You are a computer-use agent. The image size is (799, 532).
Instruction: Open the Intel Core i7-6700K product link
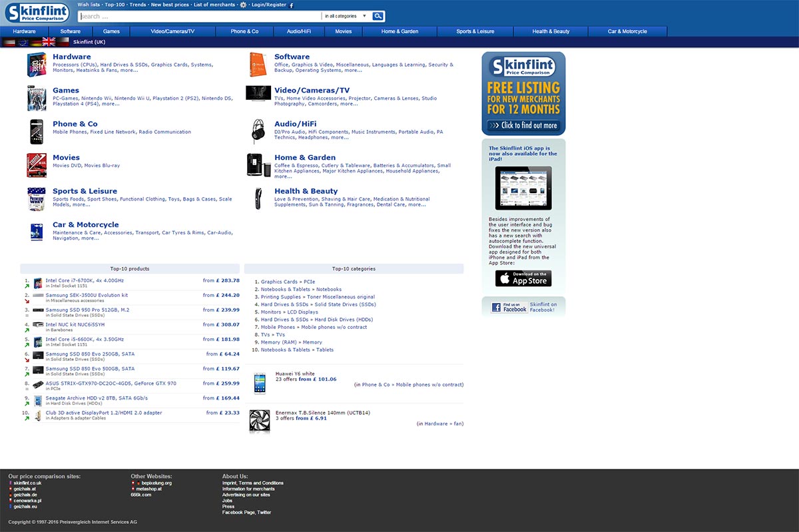[x=85, y=280]
